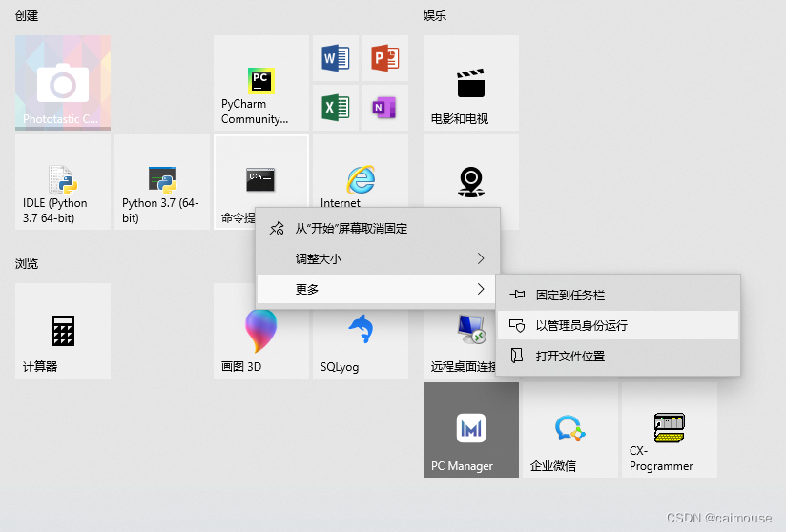The height and width of the screenshot is (532, 786).
Task: Open the webcam camera tile
Action: coord(470,171)
